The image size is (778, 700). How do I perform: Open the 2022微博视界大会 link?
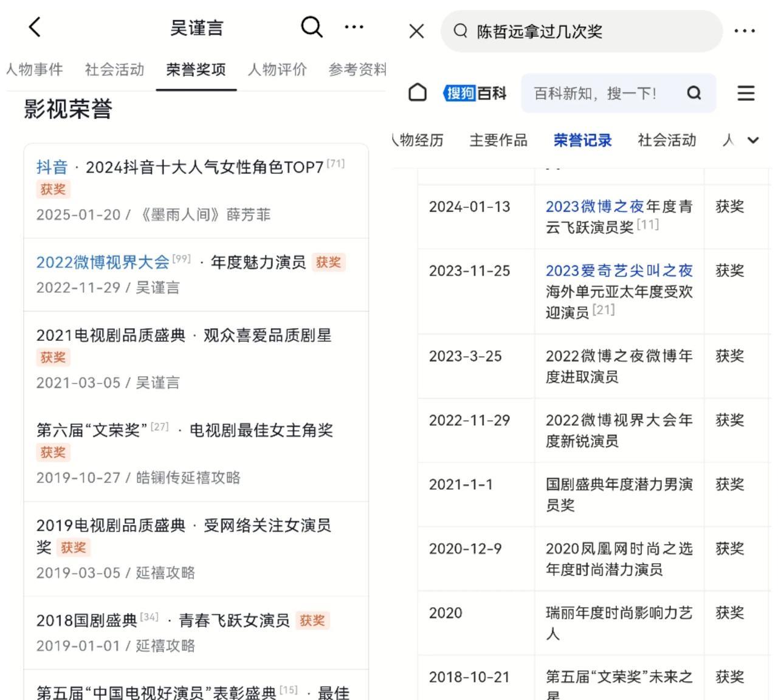[103, 262]
